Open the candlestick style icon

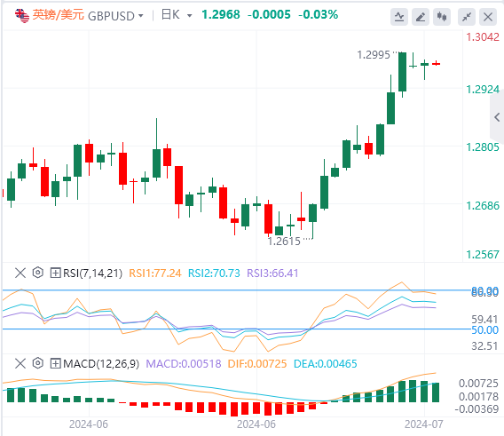pos(442,16)
